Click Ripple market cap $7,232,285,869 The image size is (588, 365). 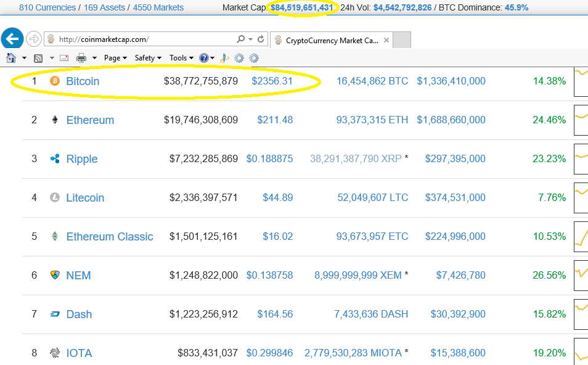coord(203,158)
